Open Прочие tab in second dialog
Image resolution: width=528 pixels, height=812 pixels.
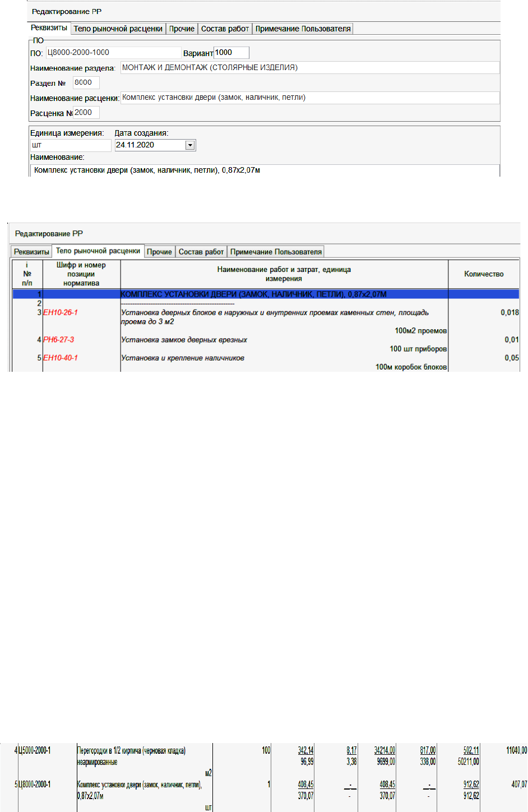click(159, 252)
